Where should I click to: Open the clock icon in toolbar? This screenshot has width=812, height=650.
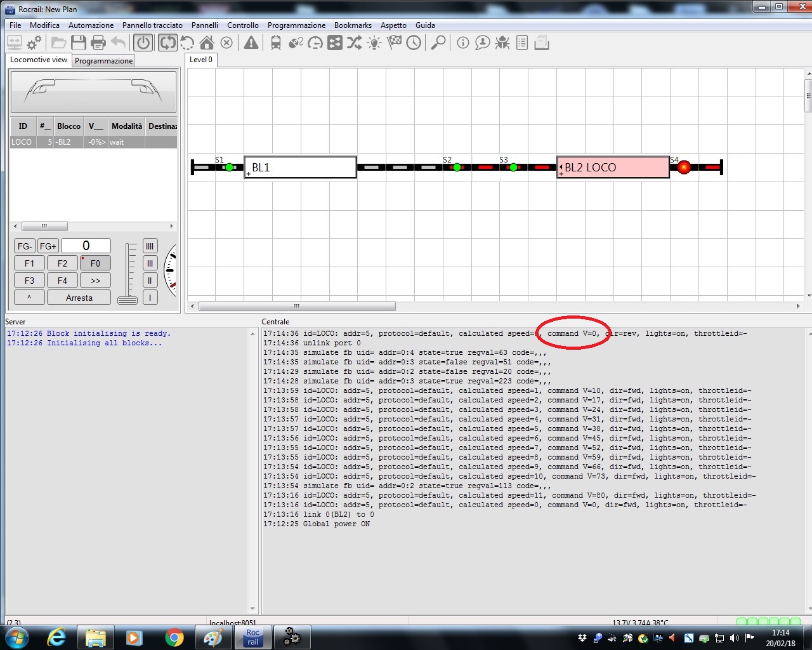(x=414, y=43)
